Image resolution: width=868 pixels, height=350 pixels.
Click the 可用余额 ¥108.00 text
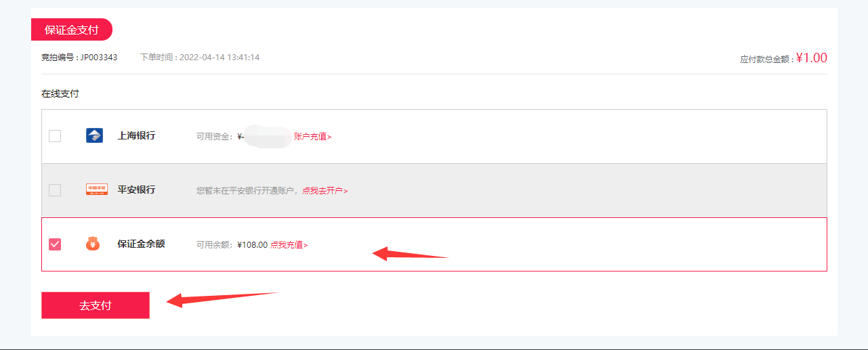[232, 245]
